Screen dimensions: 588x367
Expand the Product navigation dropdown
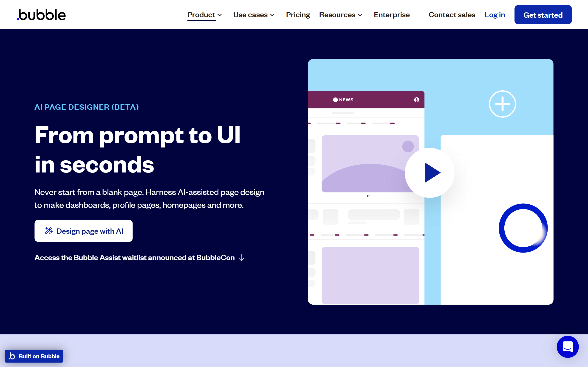point(204,14)
